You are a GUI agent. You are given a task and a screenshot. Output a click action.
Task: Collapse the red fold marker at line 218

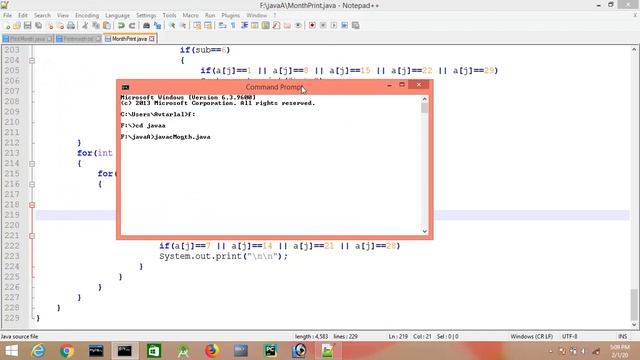click(x=32, y=205)
